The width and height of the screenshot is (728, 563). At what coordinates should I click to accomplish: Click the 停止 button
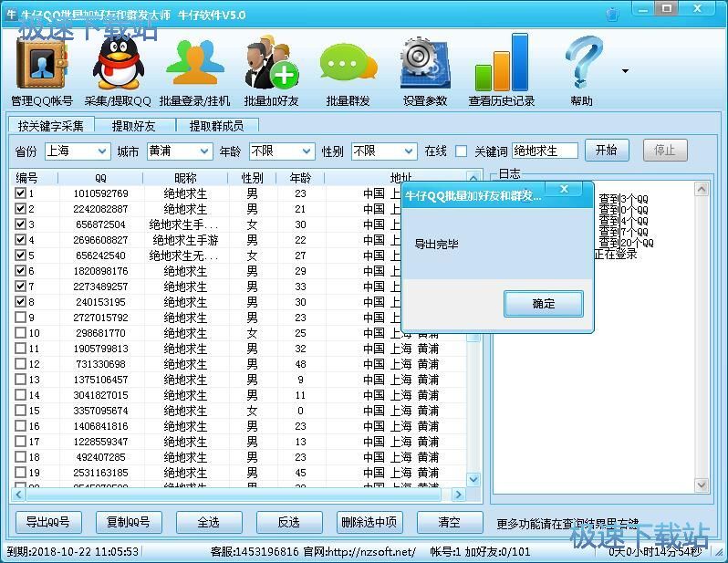(664, 150)
